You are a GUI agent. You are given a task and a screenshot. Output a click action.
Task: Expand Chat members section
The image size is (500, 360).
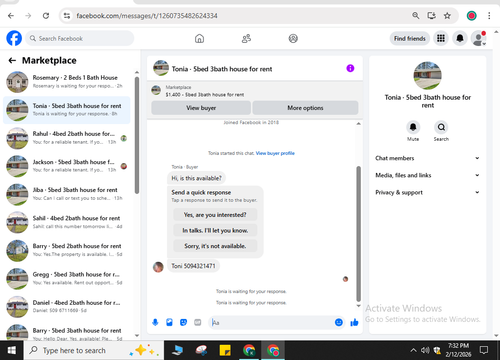[x=427, y=158]
